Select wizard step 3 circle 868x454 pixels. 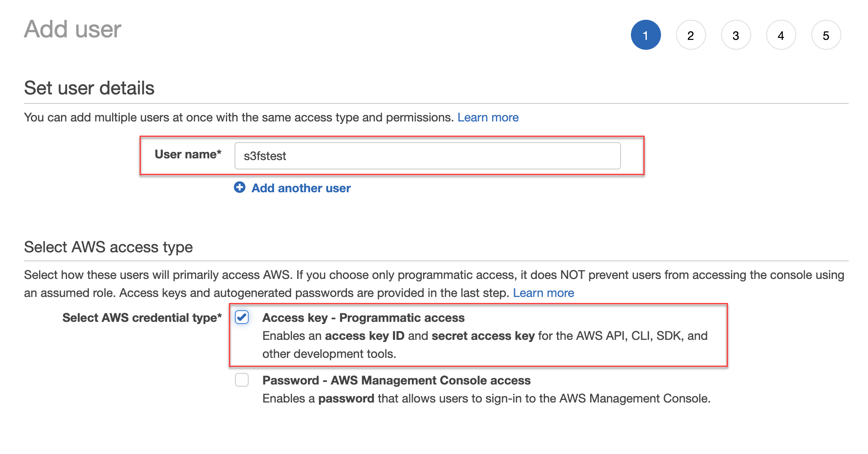point(736,35)
